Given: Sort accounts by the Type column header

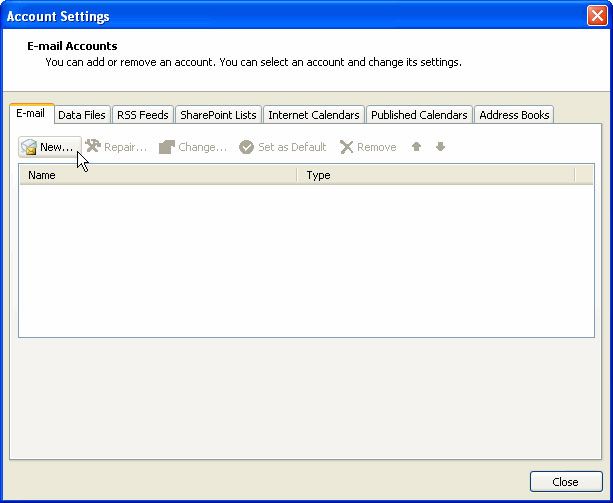Looking at the screenshot, I should point(435,175).
